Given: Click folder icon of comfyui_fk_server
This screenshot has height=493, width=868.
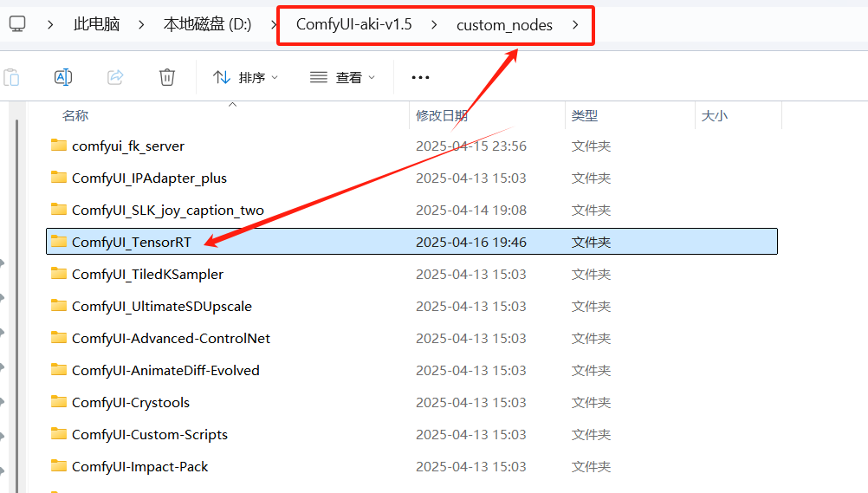Looking at the screenshot, I should [x=59, y=146].
